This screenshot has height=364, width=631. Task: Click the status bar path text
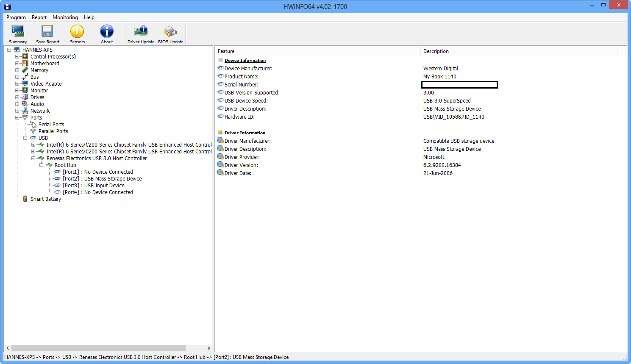point(147,357)
